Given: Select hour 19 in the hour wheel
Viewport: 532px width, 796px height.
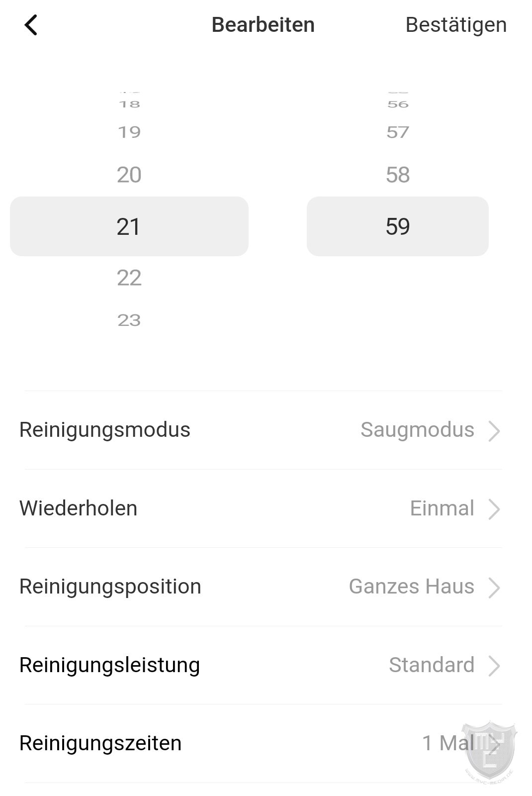Looking at the screenshot, I should [x=129, y=132].
